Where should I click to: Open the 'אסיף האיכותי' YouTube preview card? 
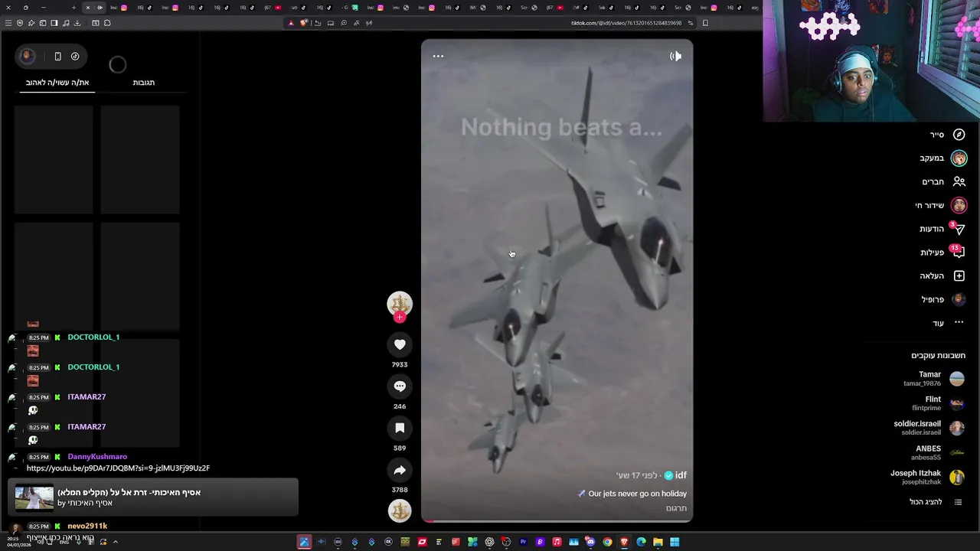coord(153,497)
